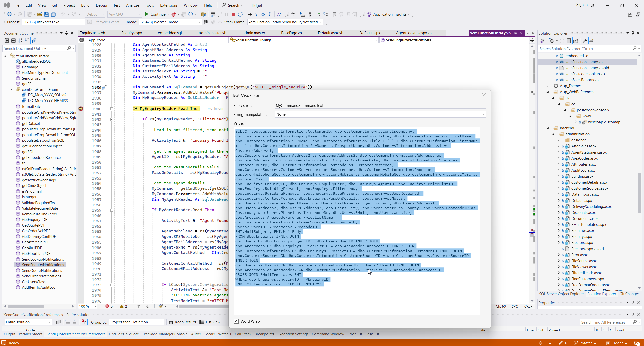Screen dimensions: 644x346
Task: Click the Step Into arrow icon
Action: 256,14
